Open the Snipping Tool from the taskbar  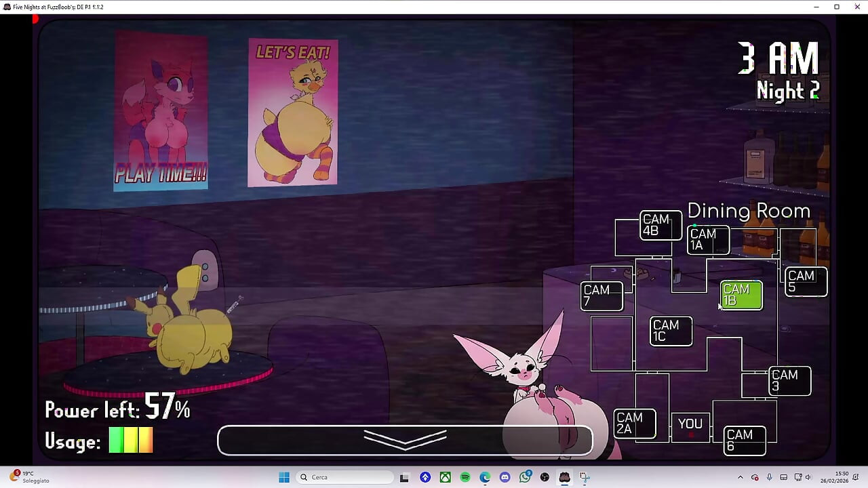click(585, 477)
